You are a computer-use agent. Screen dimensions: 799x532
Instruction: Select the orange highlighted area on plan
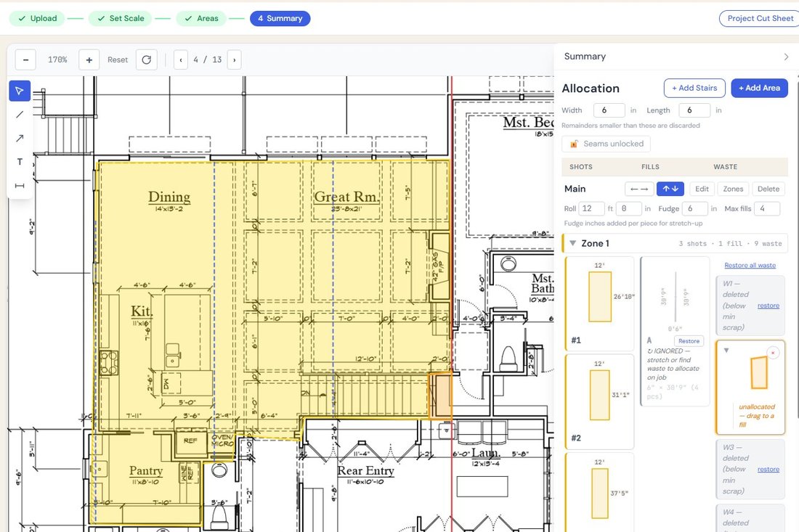click(x=440, y=396)
